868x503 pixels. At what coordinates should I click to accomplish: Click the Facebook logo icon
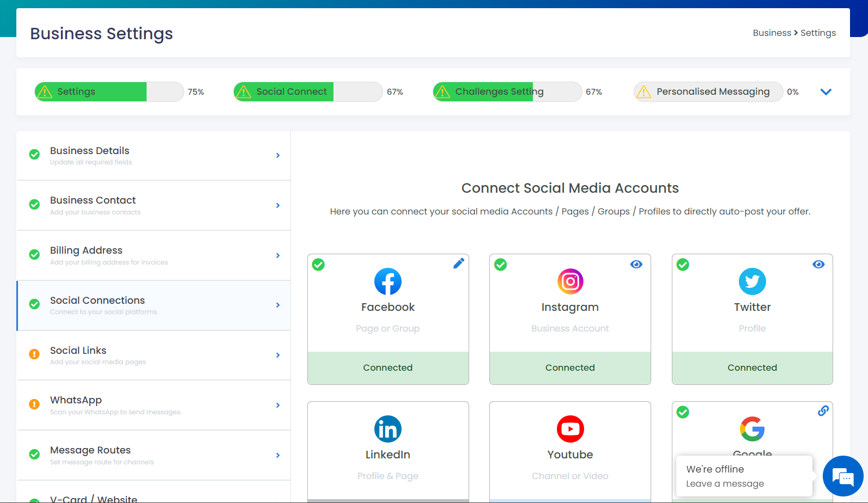(x=388, y=281)
